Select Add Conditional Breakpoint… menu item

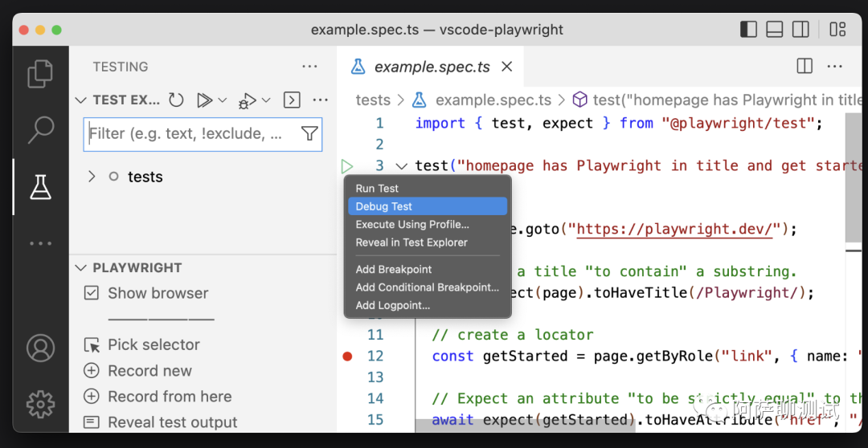point(428,287)
